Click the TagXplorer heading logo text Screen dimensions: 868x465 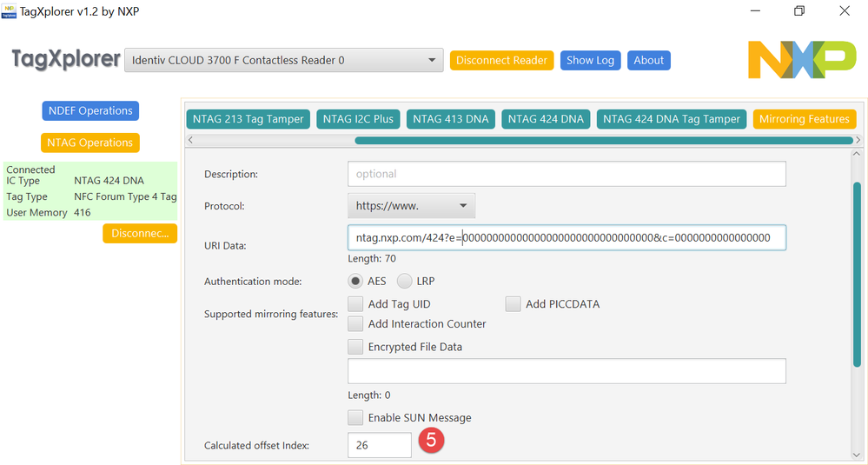[x=66, y=59]
